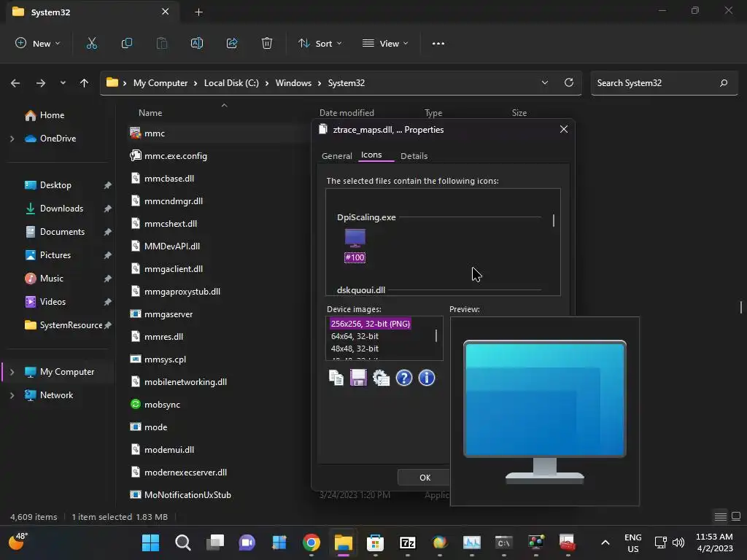The width and height of the screenshot is (747, 560).
Task: Click the Rename icon in Explorer toolbar
Action: (197, 43)
